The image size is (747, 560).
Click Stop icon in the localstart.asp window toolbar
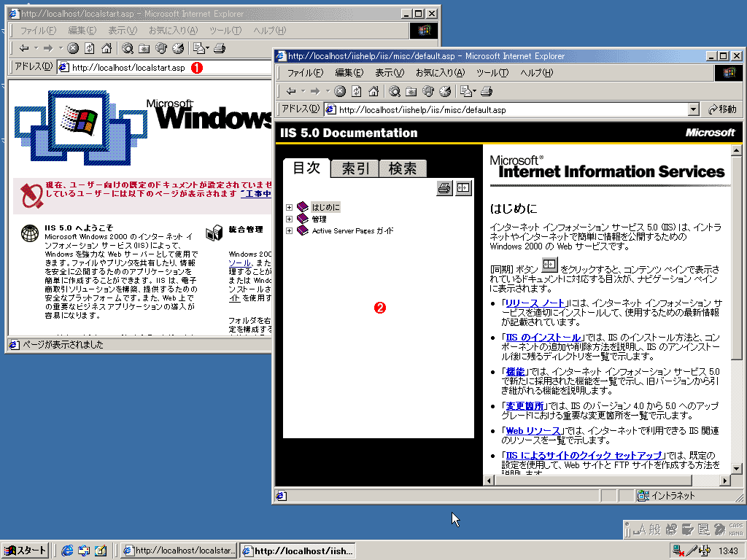point(72,48)
